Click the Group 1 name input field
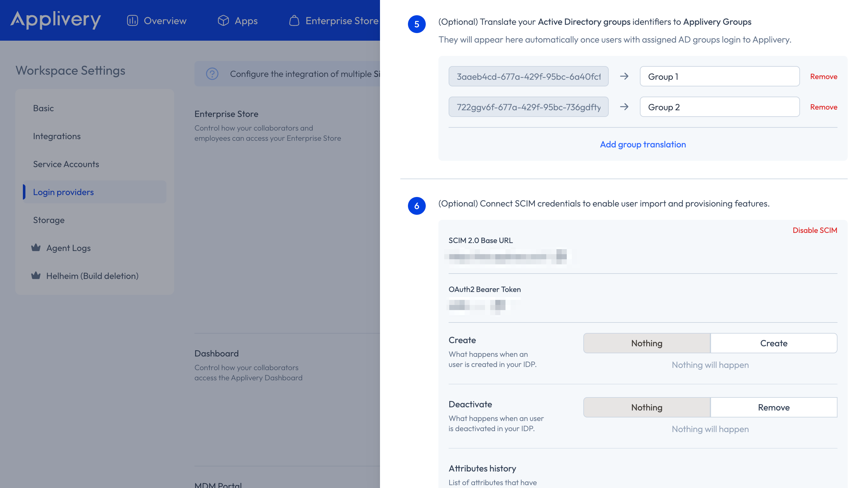This screenshot has height=488, width=868. pyautogui.click(x=719, y=77)
